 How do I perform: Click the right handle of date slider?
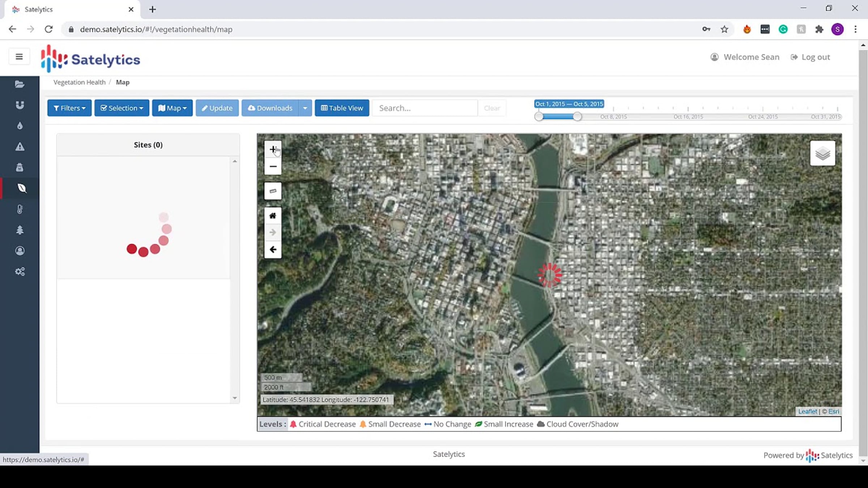coord(577,116)
